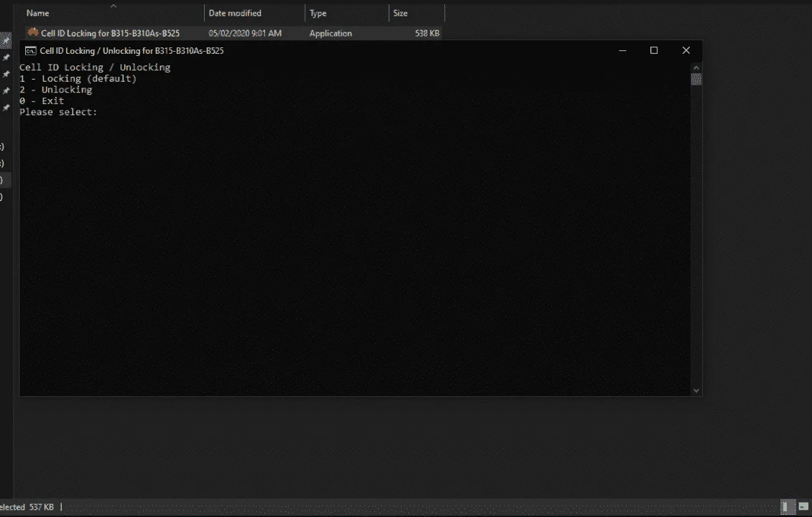Click the date 05/02/2020 9:01 AM
Image resolution: width=812 pixels, height=517 pixels.
pyautogui.click(x=245, y=33)
